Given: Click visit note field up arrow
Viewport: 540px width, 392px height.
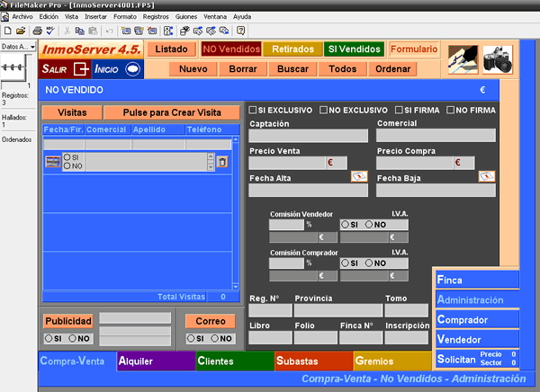Looking at the screenshot, I should click(211, 156).
